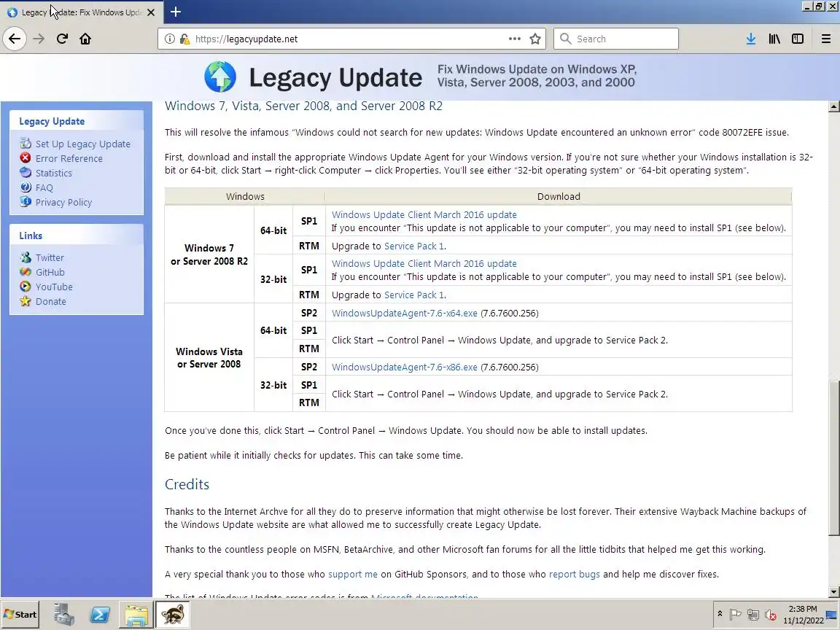This screenshot has width=840, height=630.
Task: Visit the YouTube link
Action: (x=54, y=287)
